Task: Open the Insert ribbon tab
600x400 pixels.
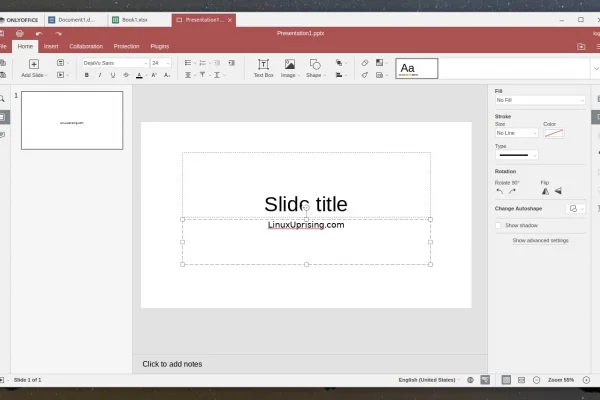Action: 51,46
